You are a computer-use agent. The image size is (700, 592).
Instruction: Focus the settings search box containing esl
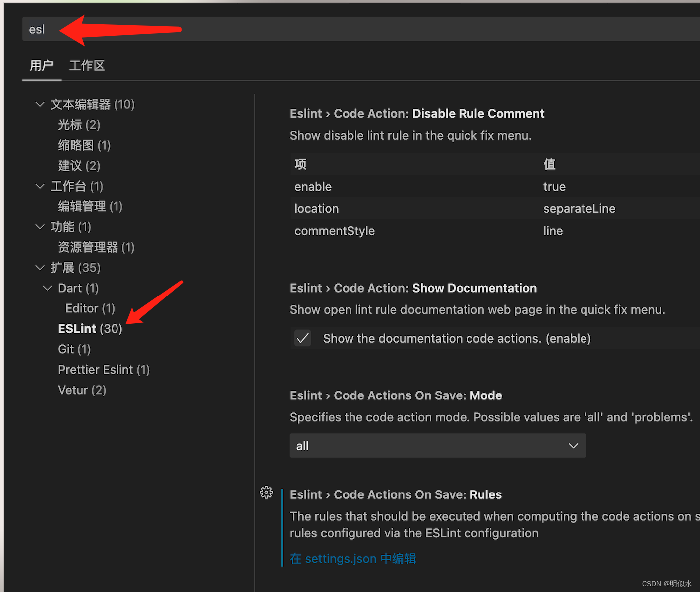pos(361,29)
